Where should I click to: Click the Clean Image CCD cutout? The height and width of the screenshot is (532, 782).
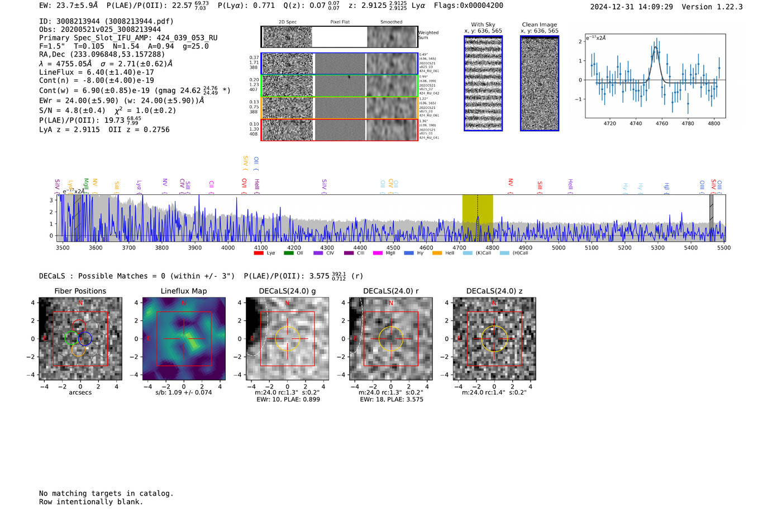540,83
